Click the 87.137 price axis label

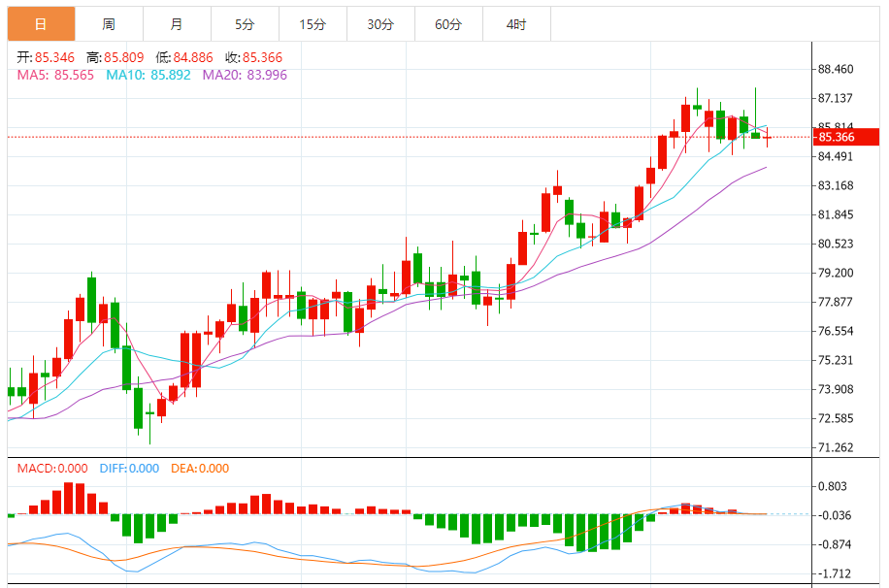pos(836,98)
